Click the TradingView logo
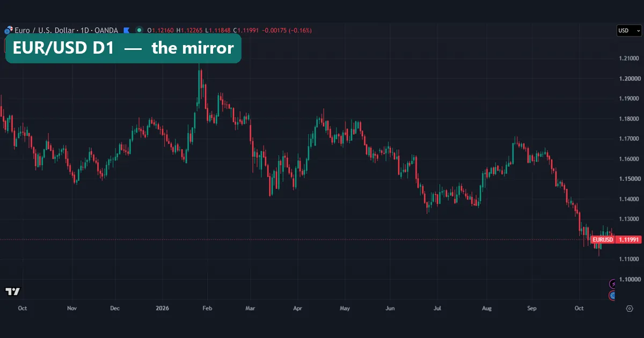The height and width of the screenshot is (338, 644). coord(12,291)
